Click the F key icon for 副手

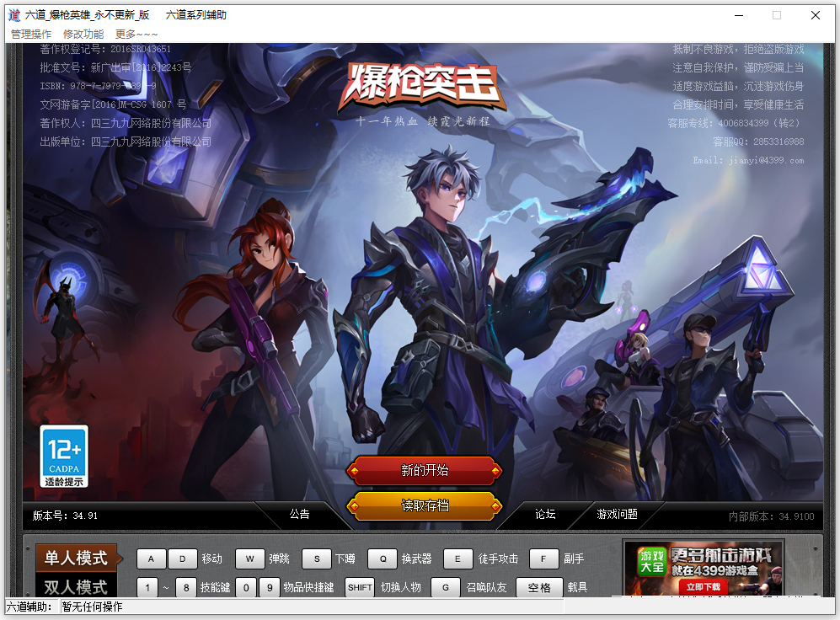(x=543, y=559)
